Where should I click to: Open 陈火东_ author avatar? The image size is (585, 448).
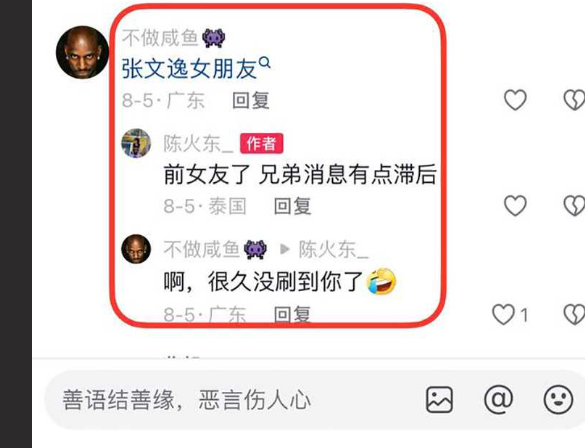136,143
